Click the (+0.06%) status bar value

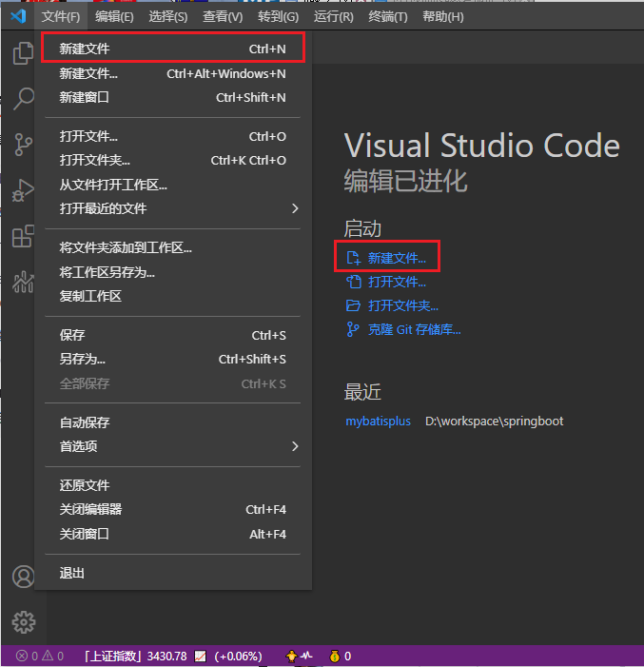[238, 657]
